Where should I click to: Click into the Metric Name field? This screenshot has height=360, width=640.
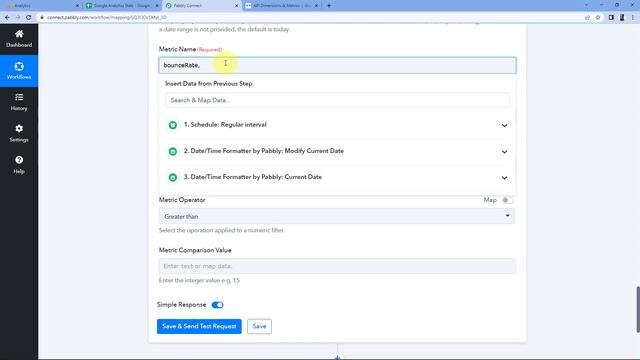[x=337, y=65]
